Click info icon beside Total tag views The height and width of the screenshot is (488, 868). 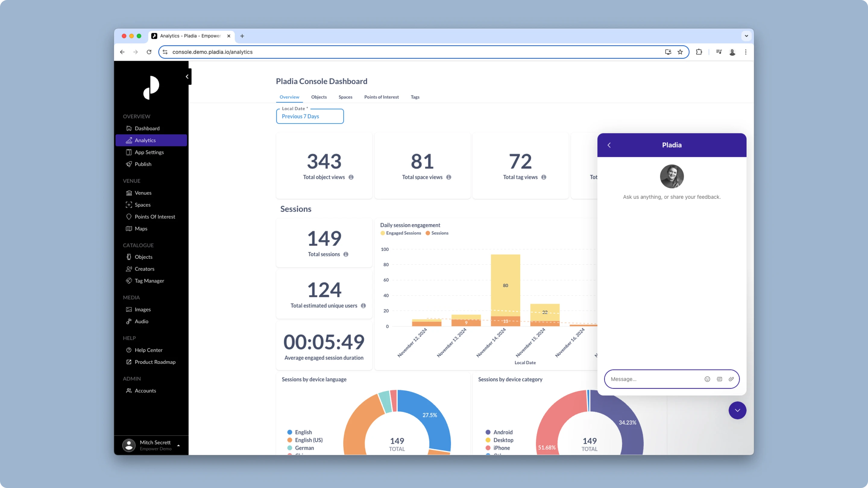[544, 177]
